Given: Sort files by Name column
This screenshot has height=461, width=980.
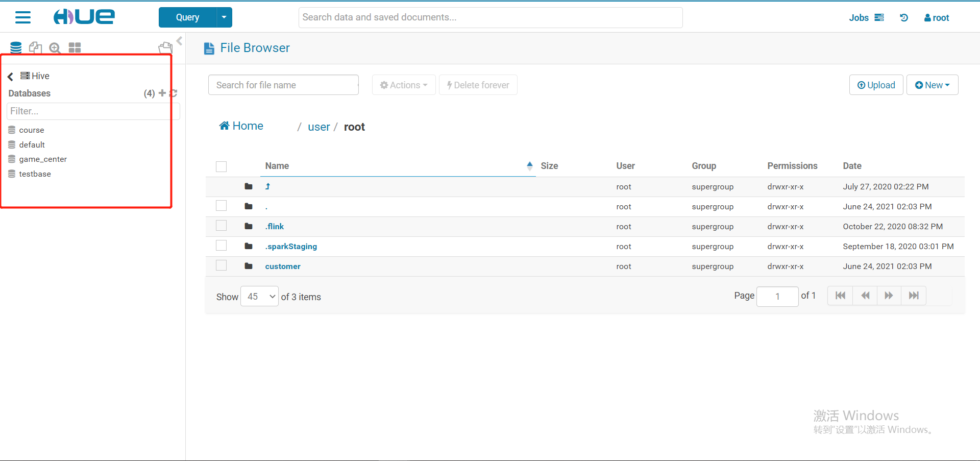Looking at the screenshot, I should [x=277, y=166].
